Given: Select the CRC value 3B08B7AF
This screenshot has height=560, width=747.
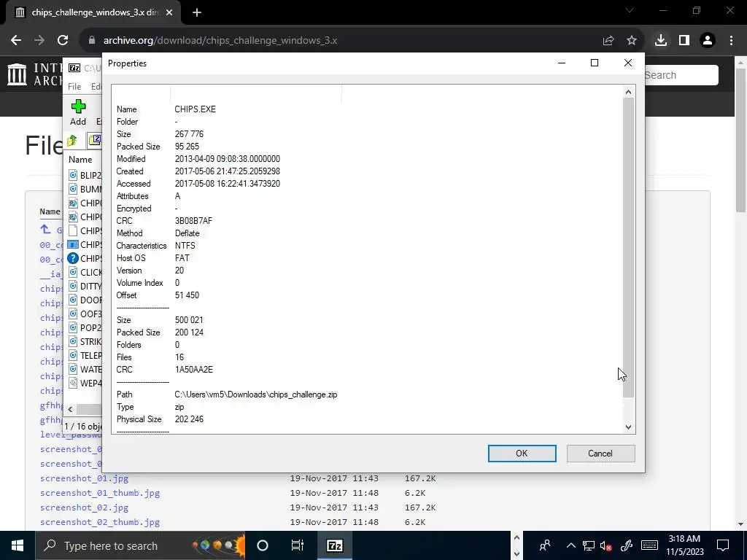Looking at the screenshot, I should (193, 221).
